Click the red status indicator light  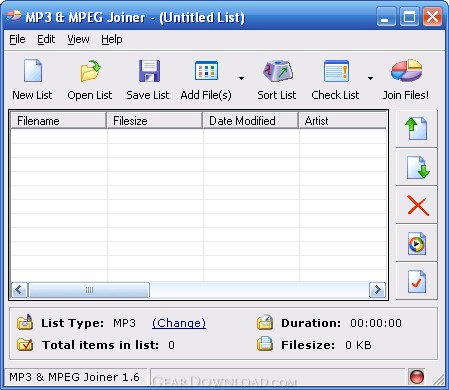pos(416,377)
